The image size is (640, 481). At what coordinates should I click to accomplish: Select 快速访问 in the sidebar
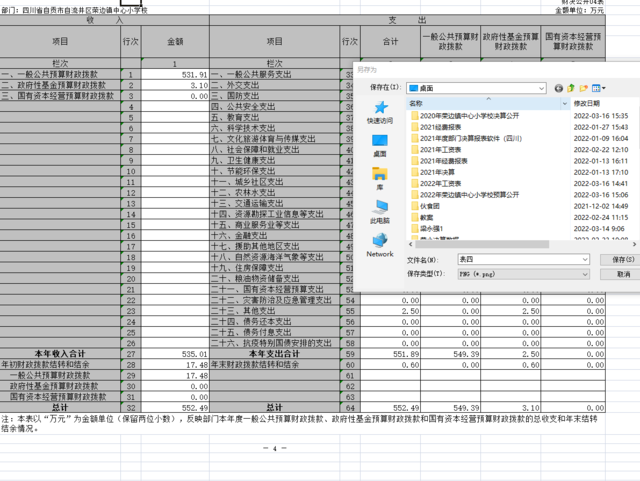point(380,112)
